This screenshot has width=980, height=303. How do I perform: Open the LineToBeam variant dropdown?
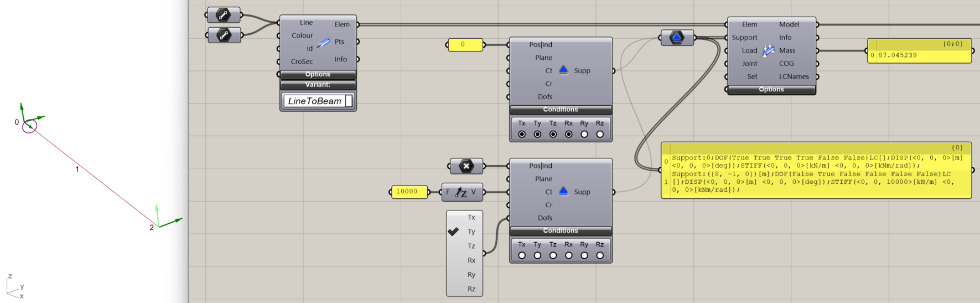318,101
